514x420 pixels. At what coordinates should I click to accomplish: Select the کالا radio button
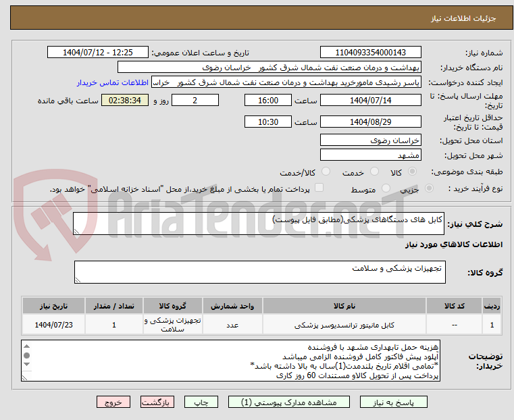coord(413,172)
